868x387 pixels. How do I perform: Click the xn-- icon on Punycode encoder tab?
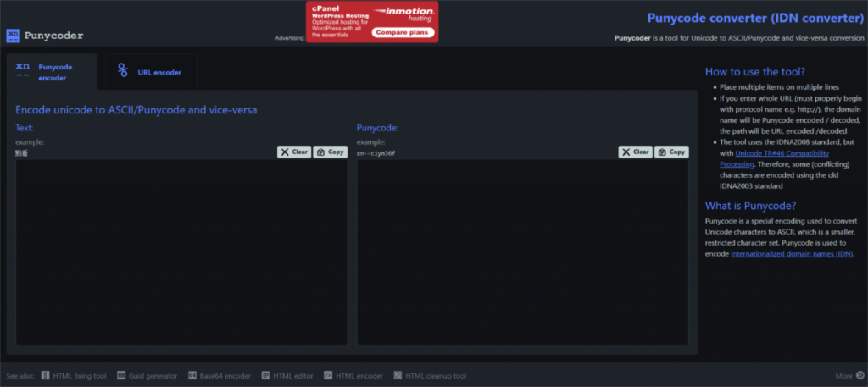point(23,71)
